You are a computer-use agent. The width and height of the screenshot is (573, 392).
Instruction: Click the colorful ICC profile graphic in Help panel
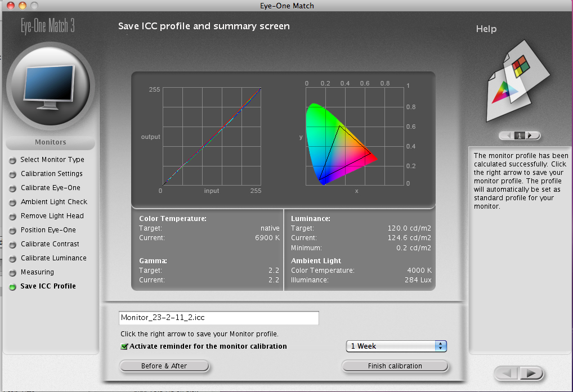tap(518, 82)
